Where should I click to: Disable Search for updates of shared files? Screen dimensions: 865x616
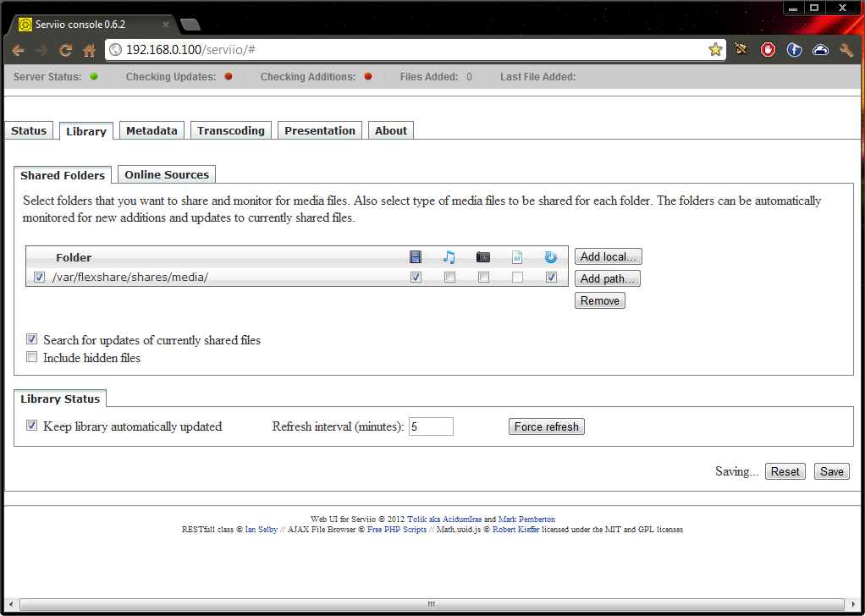pos(32,340)
